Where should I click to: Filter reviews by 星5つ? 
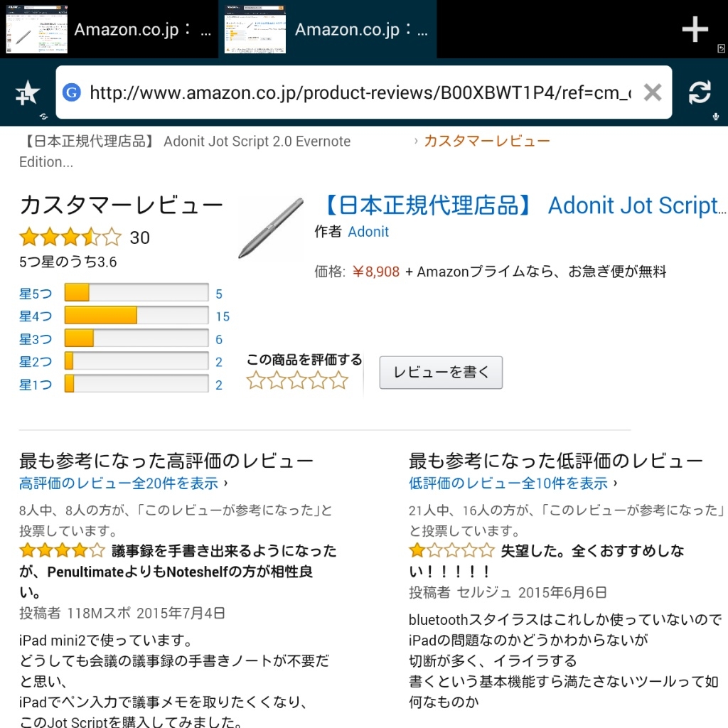(x=36, y=294)
